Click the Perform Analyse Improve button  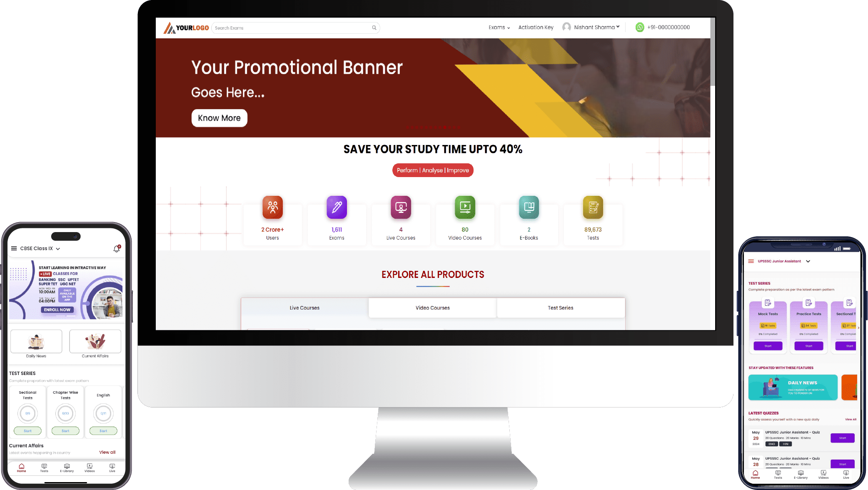tap(433, 170)
